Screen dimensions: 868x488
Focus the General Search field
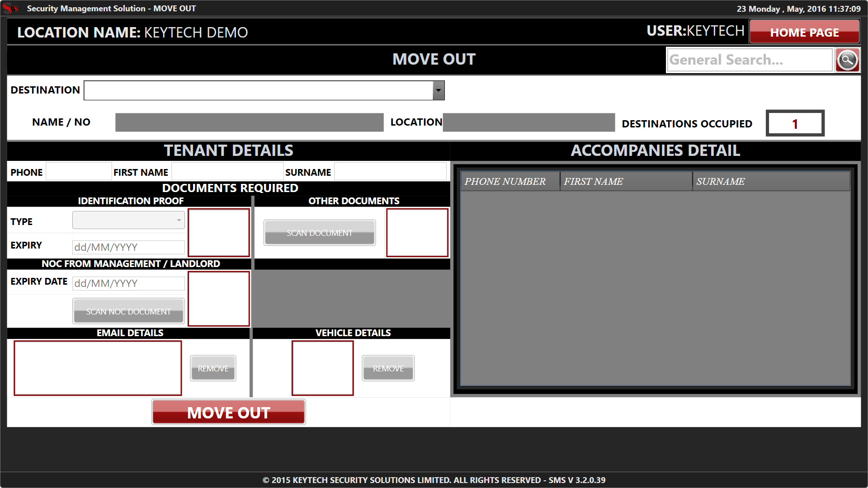(749, 60)
